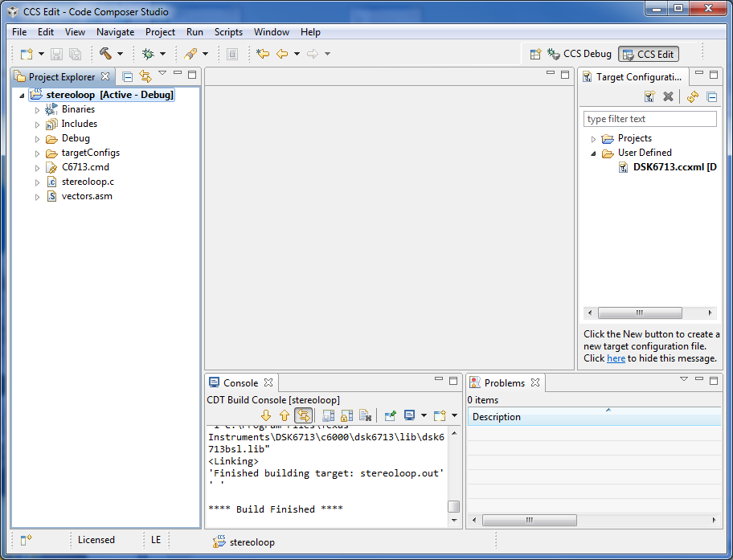This screenshot has height=560, width=733.
Task: Click Display Selected Console icon
Action: point(410,415)
